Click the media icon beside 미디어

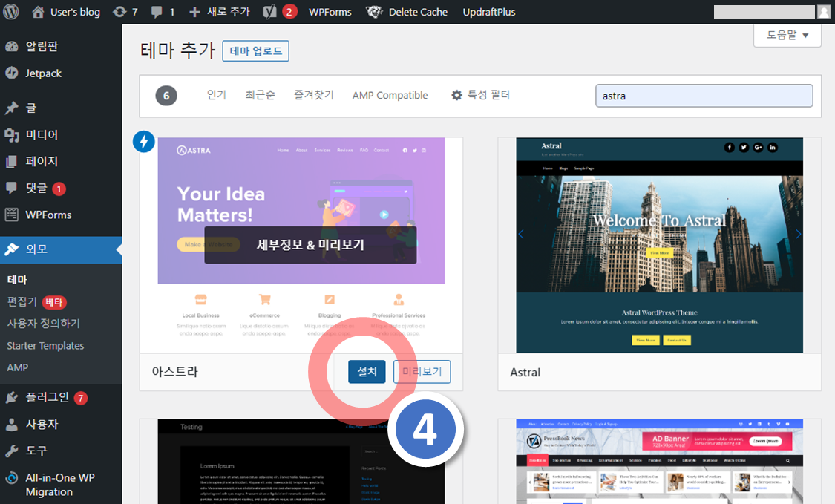pos(12,135)
